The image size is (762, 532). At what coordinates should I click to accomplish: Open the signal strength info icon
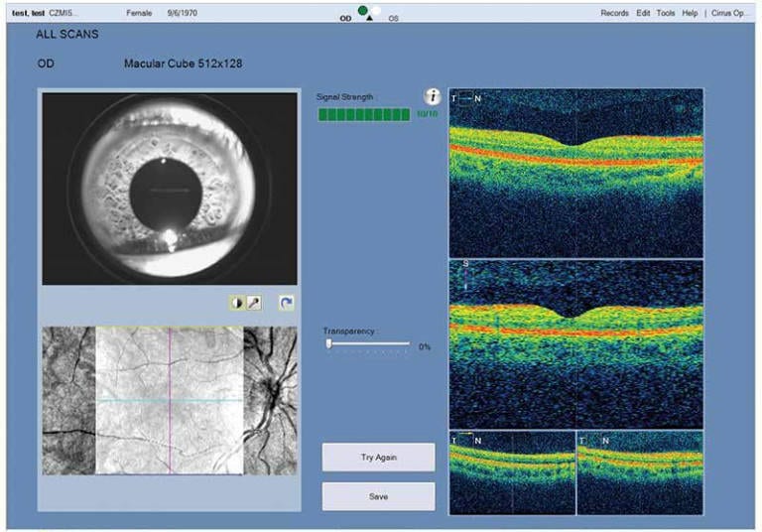coord(432,96)
